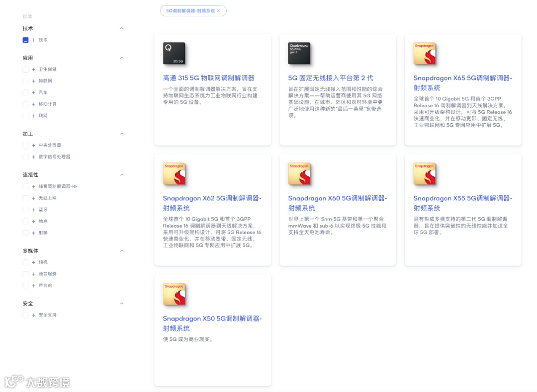The image size is (537, 392).
Task: Collapse the 连接性 filter section chevron
Action: point(122,175)
